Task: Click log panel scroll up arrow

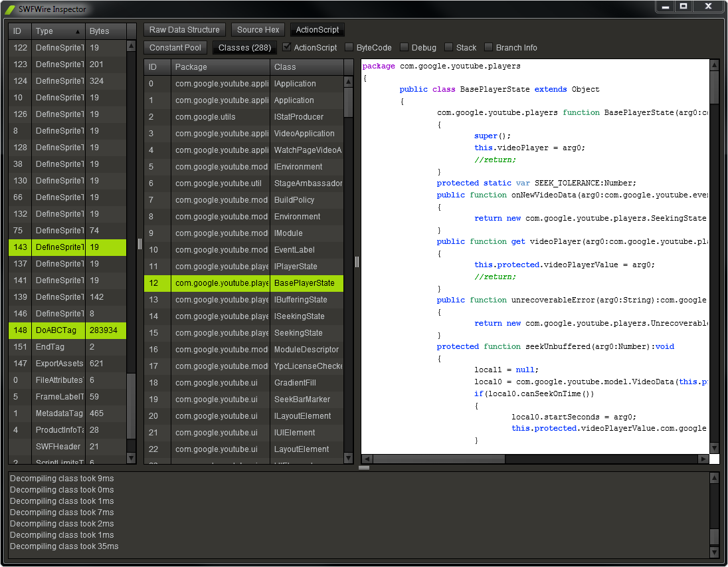Action: [x=715, y=478]
